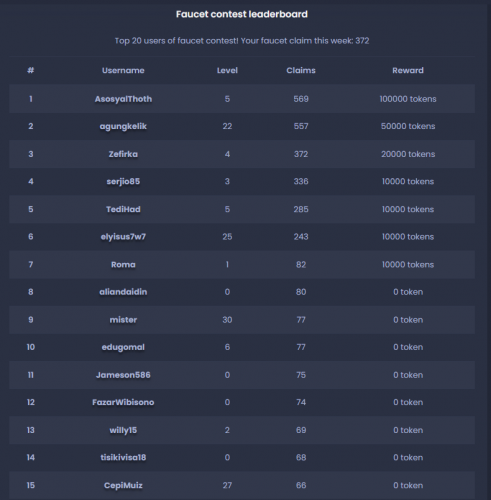Screen dimensions: 491x500
Task: Open agungkelik's profile name
Action: (123, 126)
